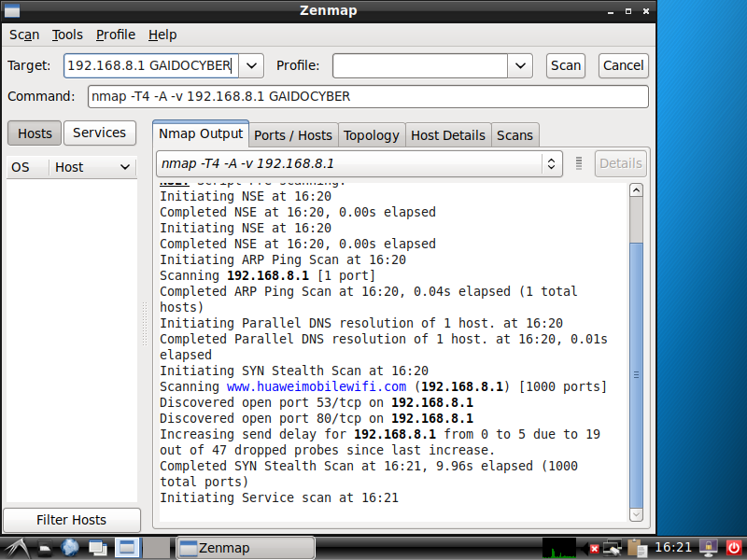Launch the file manager from taskbar

coord(43,548)
